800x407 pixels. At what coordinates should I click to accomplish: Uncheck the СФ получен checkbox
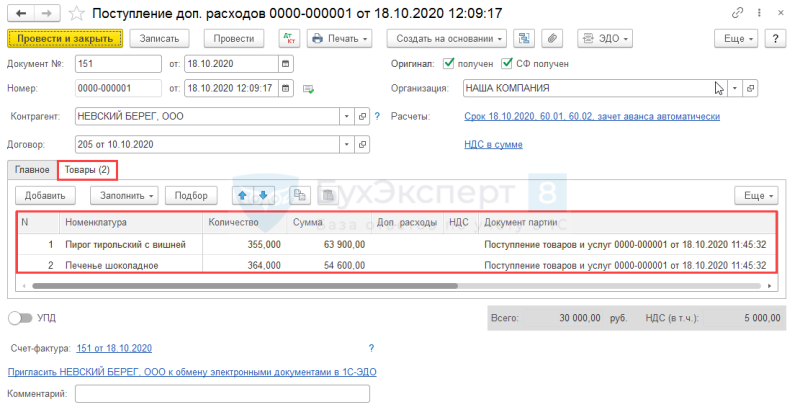tap(507, 63)
